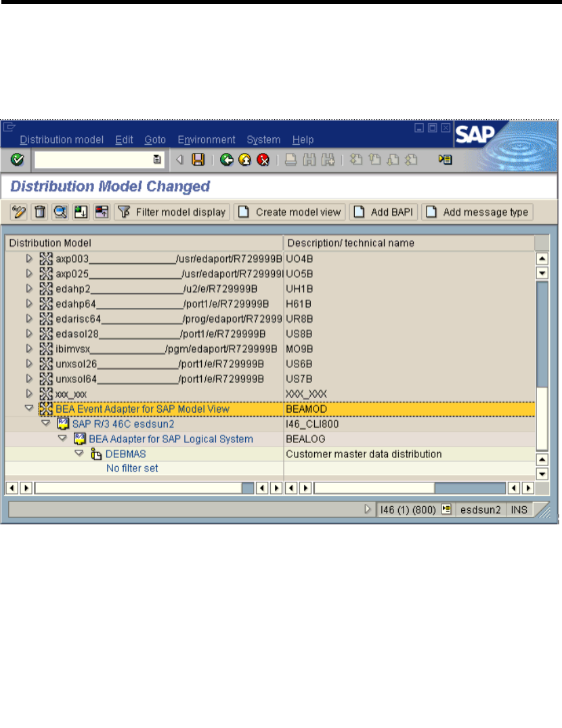Click Customer master data distribution text

pos(364,454)
